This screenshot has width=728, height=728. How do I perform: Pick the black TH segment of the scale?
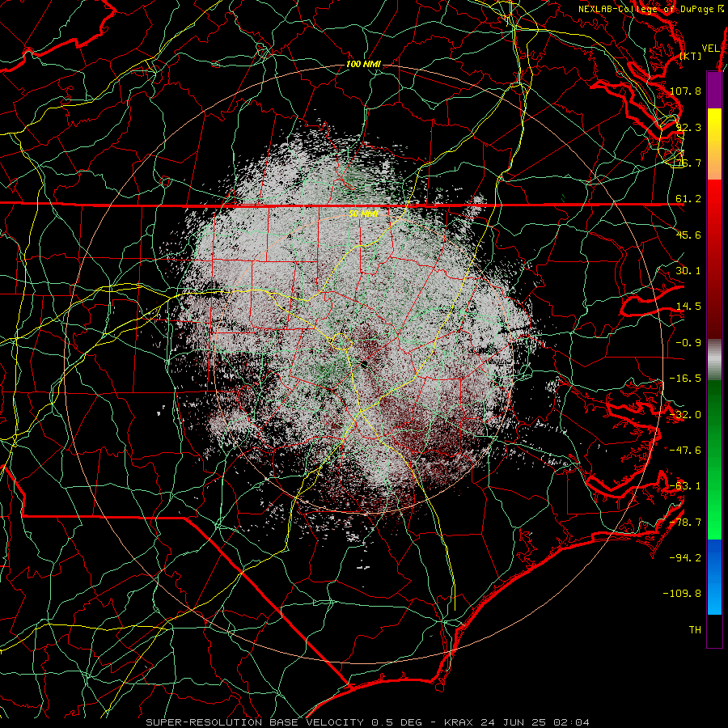pos(714,631)
